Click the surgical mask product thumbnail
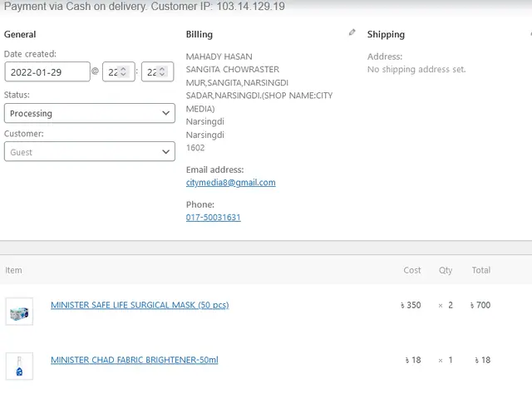The image size is (532, 393). point(19,312)
